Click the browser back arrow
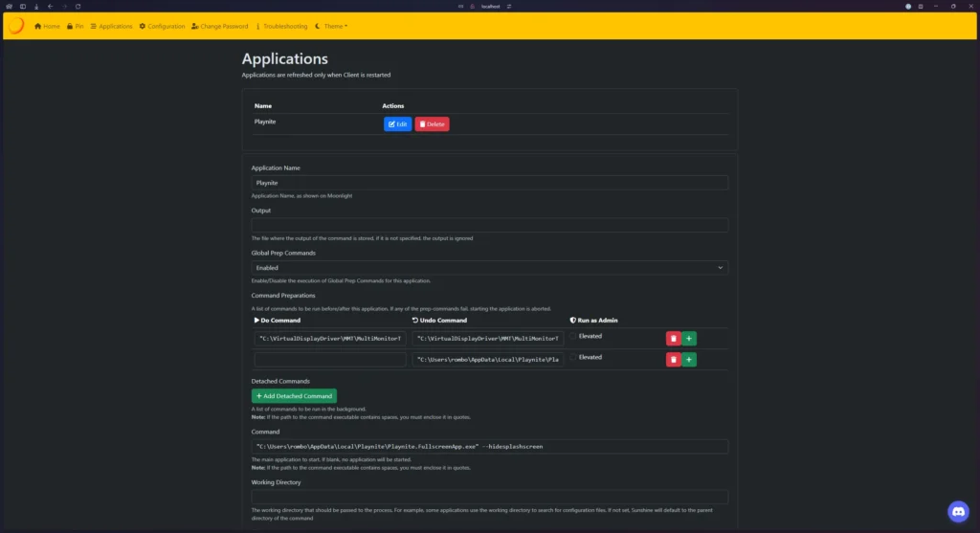 (50, 7)
